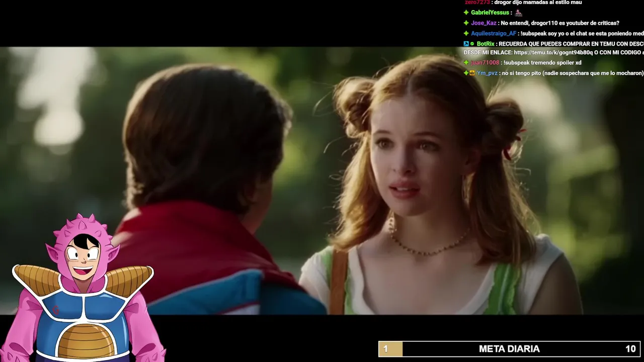Open the BotRix username in chat
Screen dimensions: 644x362
point(486,44)
